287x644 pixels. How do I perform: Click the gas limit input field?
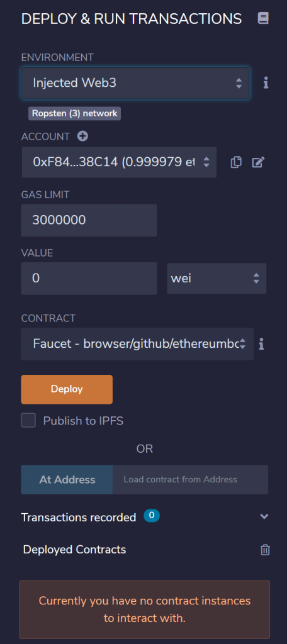tap(89, 220)
